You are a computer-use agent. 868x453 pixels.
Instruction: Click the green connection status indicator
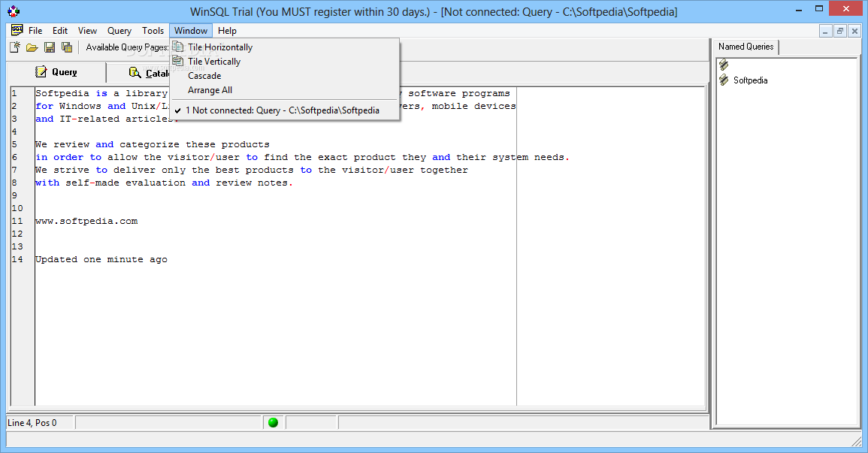(273, 423)
